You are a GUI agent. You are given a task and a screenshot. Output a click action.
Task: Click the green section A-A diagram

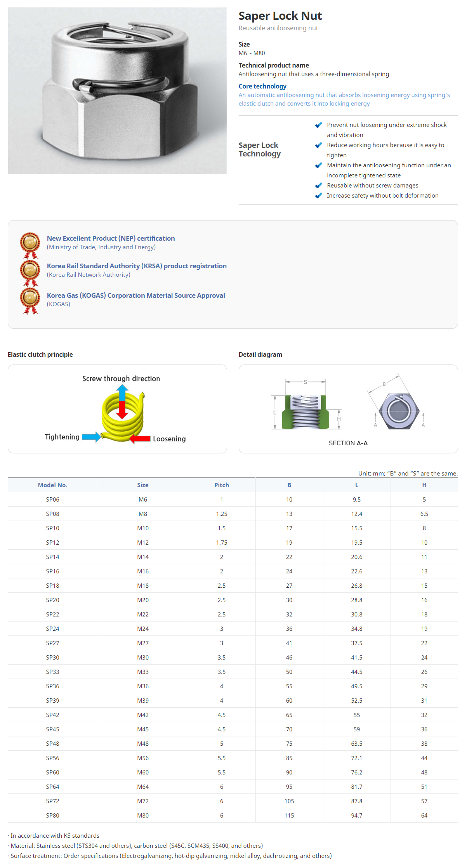305,411
